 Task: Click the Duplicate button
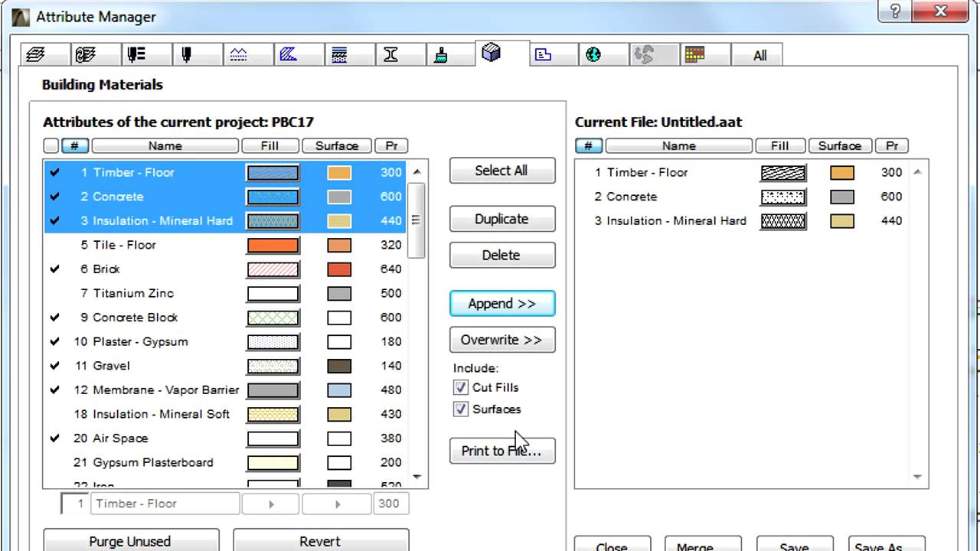(501, 219)
